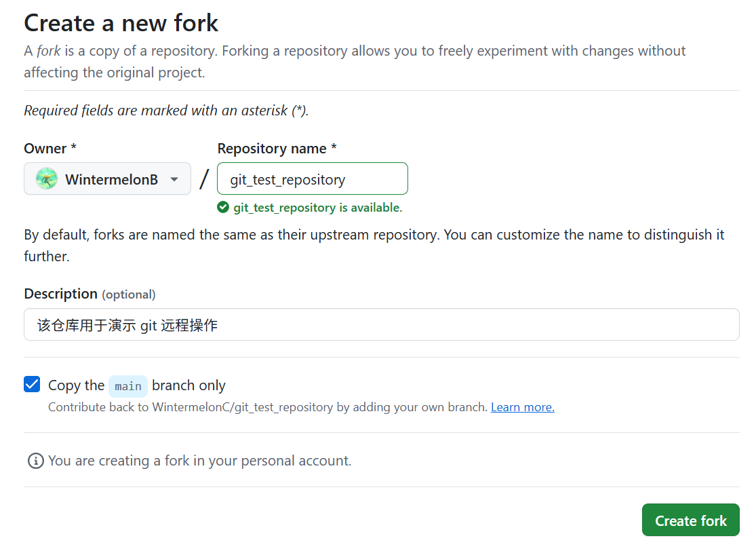The image size is (756, 551).
Task: Focus the Repository name input field
Action: [x=313, y=179]
